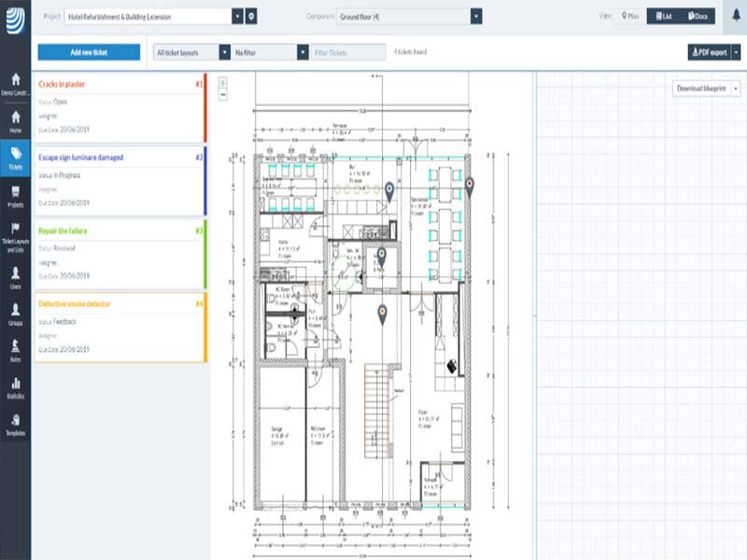Click the zoom in button on blueprint
The width and height of the screenshot is (747, 560).
222,82
